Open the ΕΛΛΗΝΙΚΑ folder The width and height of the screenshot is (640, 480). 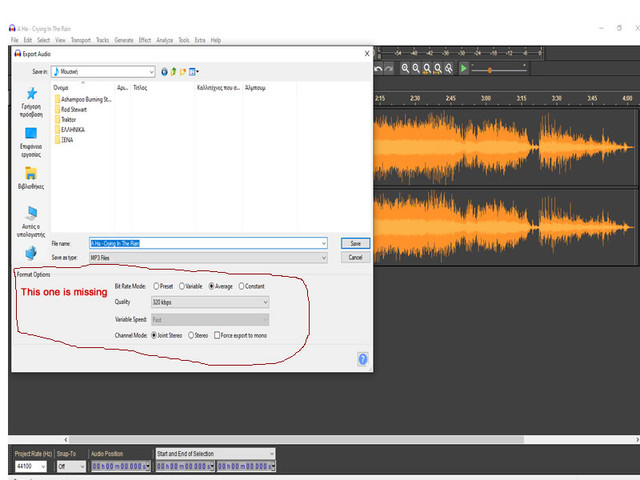coord(69,130)
